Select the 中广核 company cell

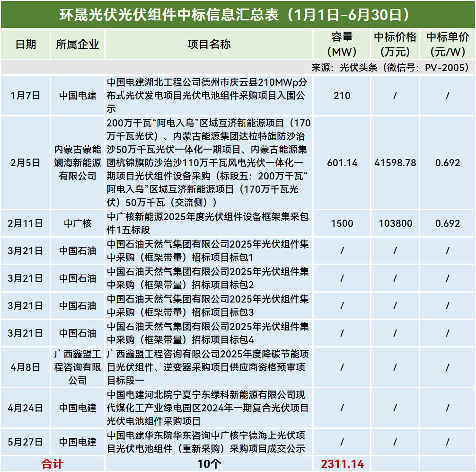pos(78,223)
